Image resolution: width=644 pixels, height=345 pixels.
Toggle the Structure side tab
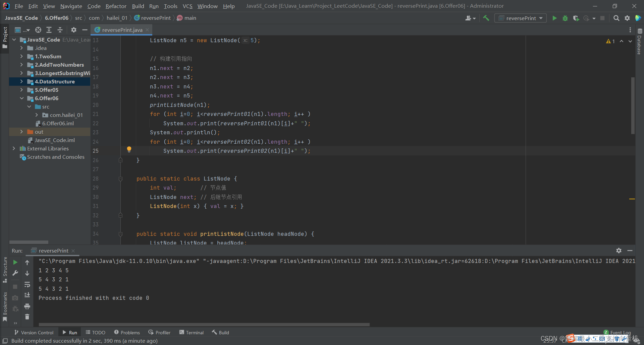coord(5,270)
